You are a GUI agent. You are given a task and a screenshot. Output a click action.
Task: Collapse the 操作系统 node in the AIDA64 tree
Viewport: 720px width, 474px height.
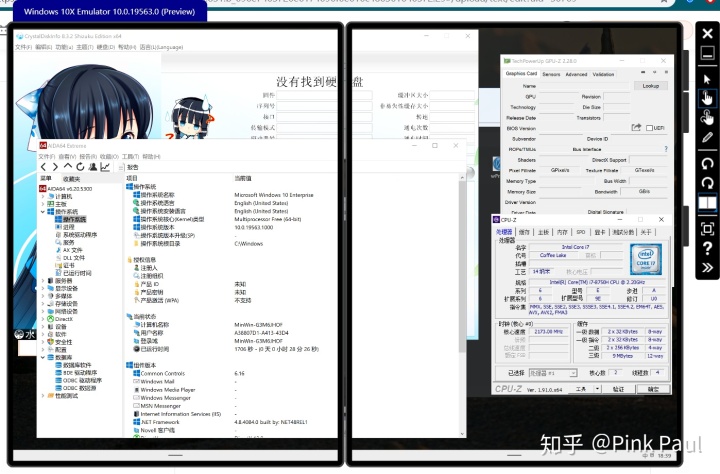point(43,212)
